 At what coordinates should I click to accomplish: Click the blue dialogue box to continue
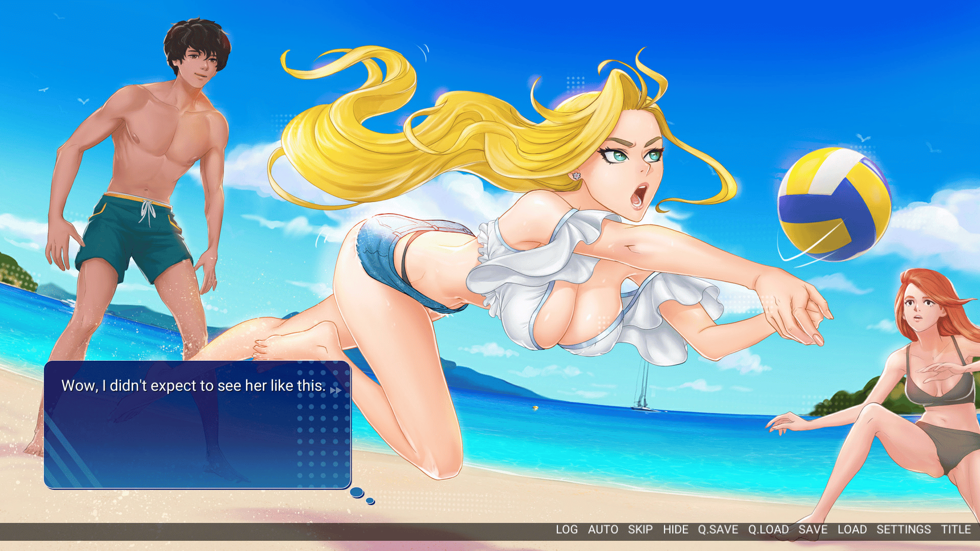pos(197,439)
